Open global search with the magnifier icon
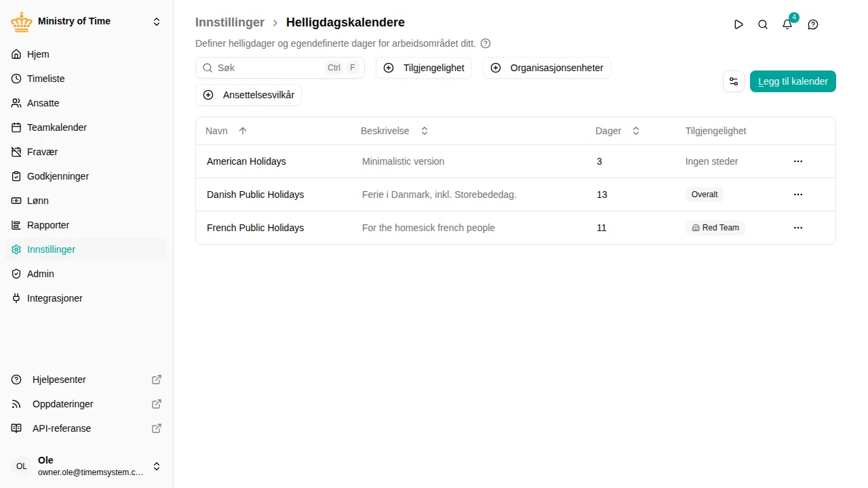Image resolution: width=868 pixels, height=488 pixels. point(763,24)
